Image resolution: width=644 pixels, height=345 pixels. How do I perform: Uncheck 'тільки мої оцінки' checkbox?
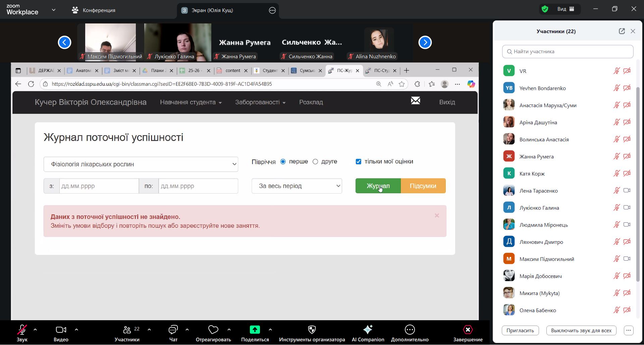[x=358, y=162]
